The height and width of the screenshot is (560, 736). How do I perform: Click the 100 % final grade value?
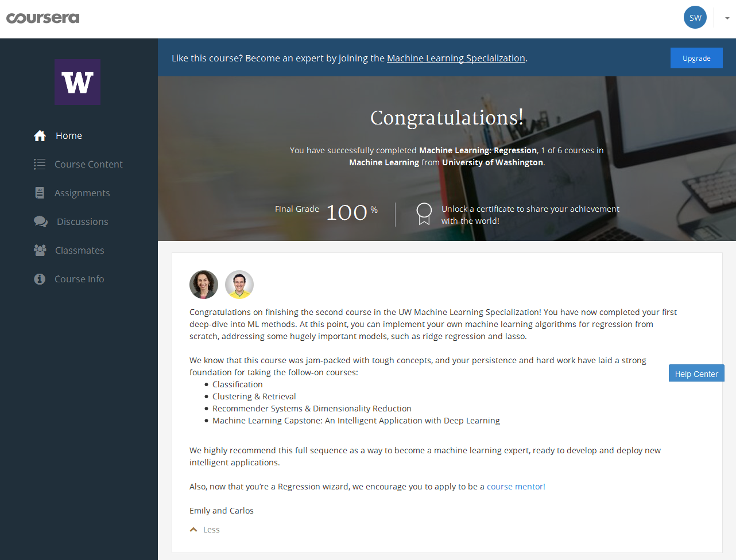pyautogui.click(x=352, y=212)
